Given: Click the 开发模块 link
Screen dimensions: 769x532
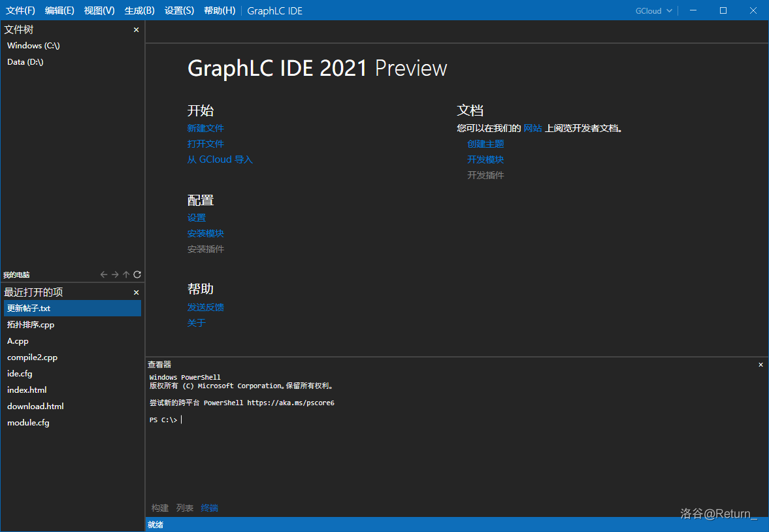Looking at the screenshot, I should pyautogui.click(x=485, y=159).
